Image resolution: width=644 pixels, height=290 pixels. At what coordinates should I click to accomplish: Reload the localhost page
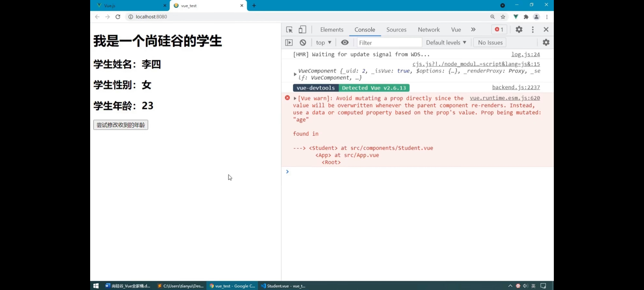tap(118, 17)
